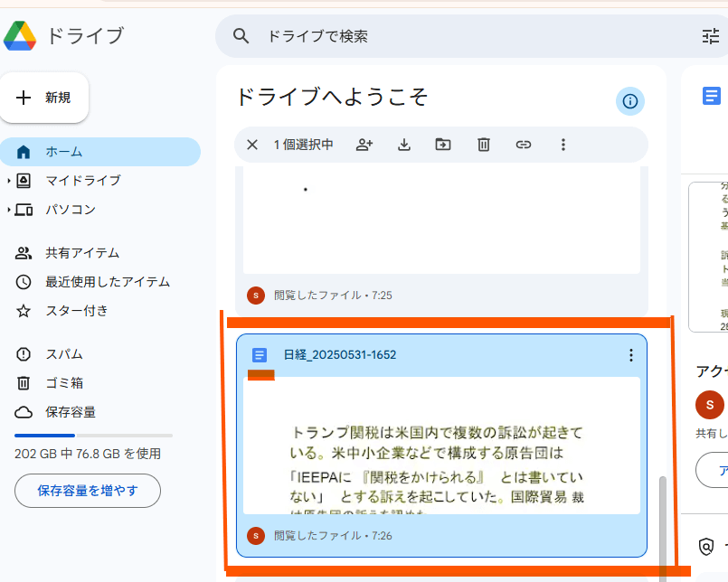Download the selected file
This screenshot has width=728, height=582.
(404, 145)
